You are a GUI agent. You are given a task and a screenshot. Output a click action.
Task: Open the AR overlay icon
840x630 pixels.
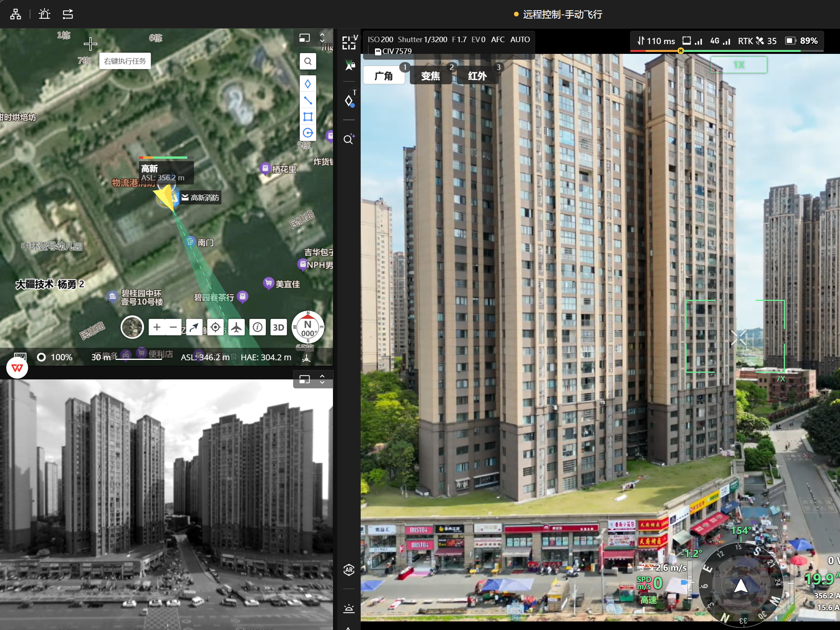click(x=349, y=570)
